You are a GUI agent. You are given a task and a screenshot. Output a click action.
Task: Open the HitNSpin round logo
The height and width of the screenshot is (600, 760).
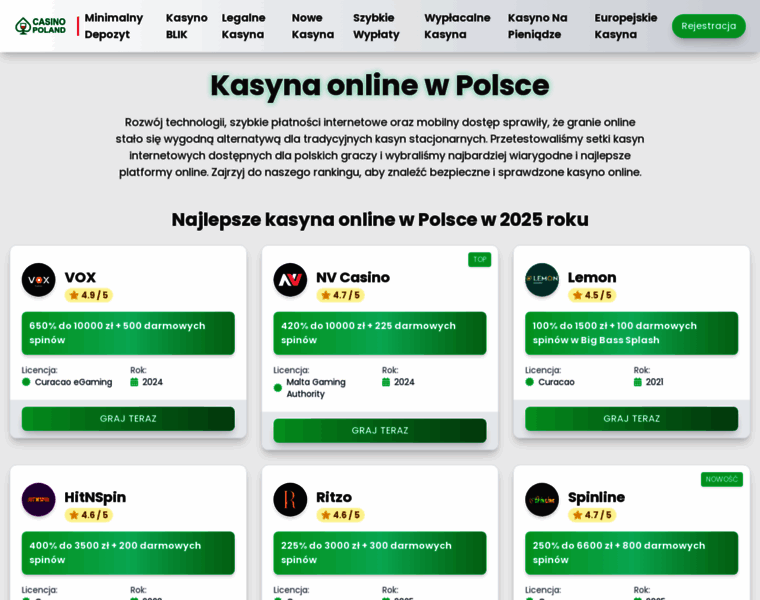39,499
